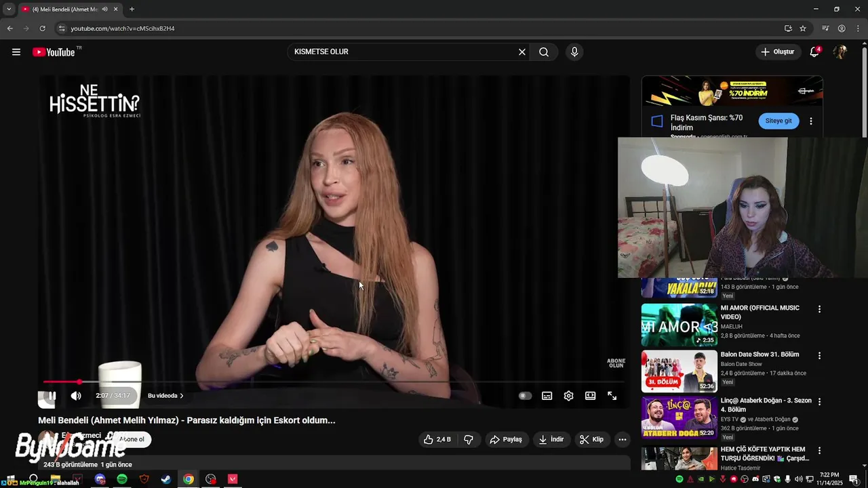Open player settings gear
Viewport: 868px width, 488px height.
[x=569, y=396]
